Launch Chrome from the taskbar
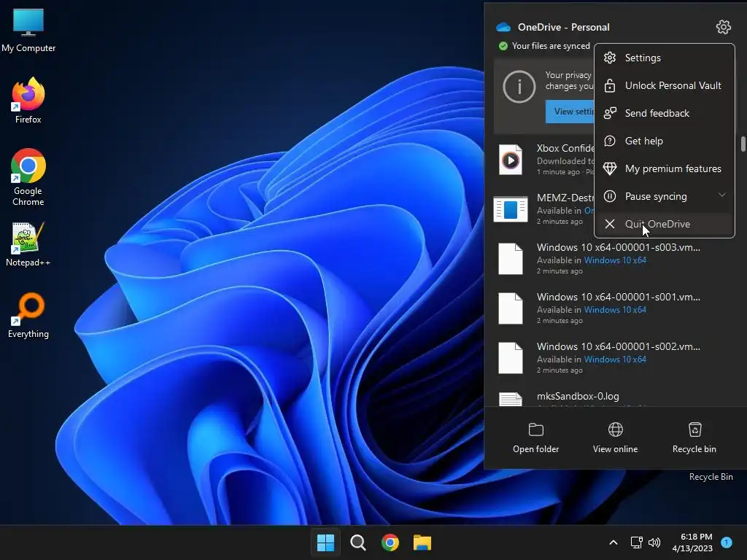The width and height of the screenshot is (747, 560). point(390,542)
